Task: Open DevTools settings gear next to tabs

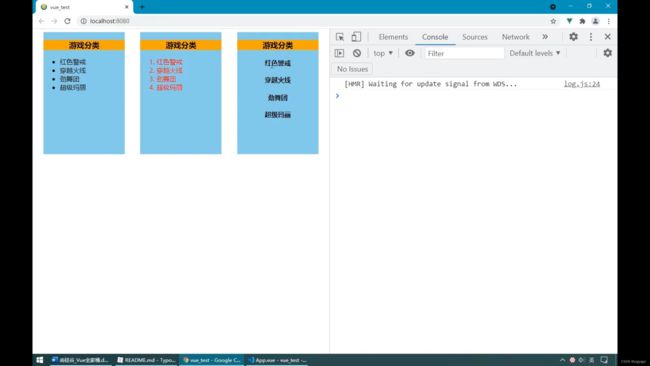Action: [573, 36]
